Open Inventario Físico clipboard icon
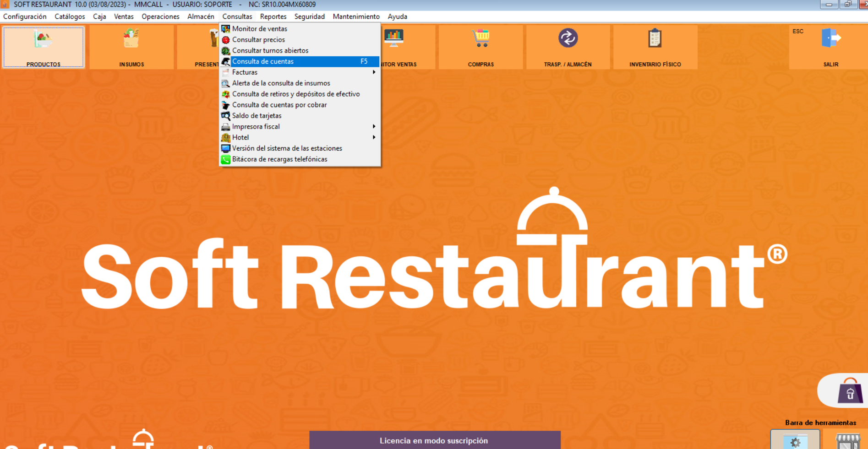 pyautogui.click(x=655, y=39)
